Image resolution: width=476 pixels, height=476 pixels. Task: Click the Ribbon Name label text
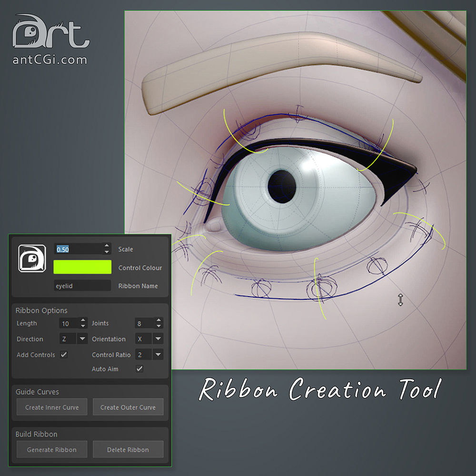point(138,286)
